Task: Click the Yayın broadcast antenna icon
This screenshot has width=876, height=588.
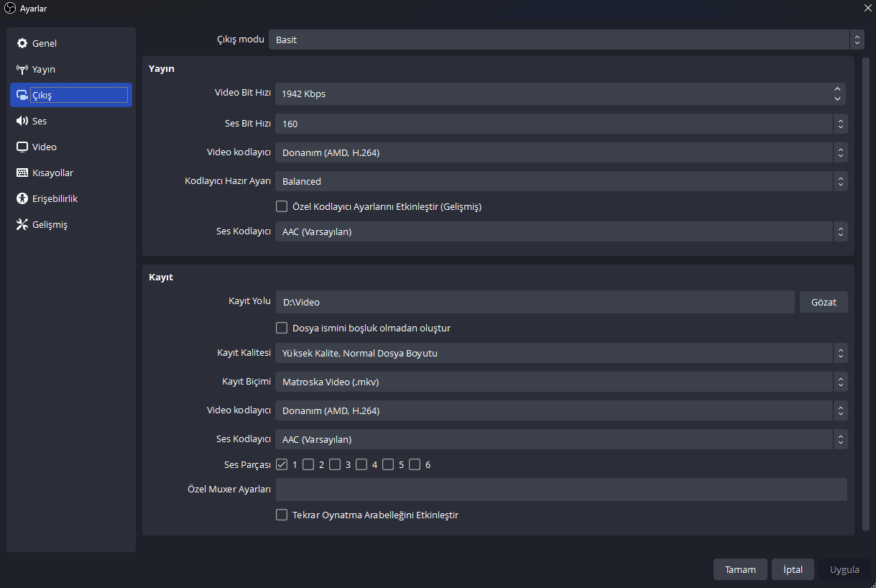Action: pyautogui.click(x=22, y=70)
